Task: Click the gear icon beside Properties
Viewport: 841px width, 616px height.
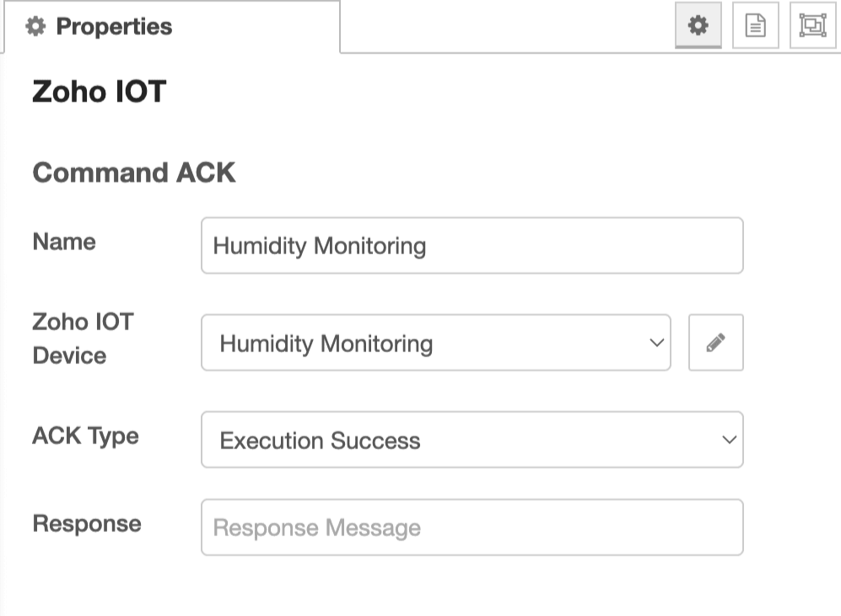Action: 35,27
